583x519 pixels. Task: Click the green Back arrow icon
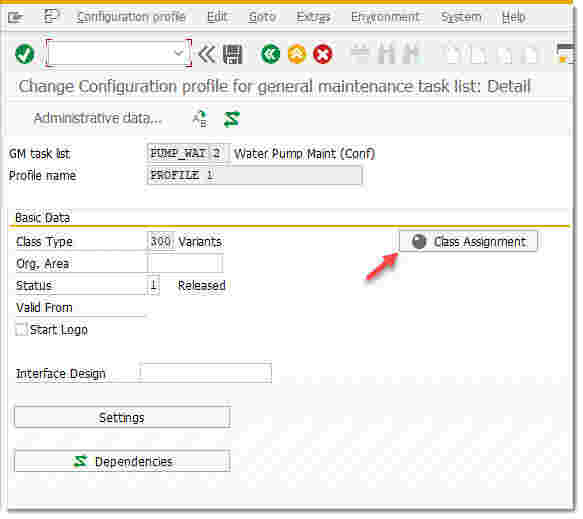tap(270, 54)
